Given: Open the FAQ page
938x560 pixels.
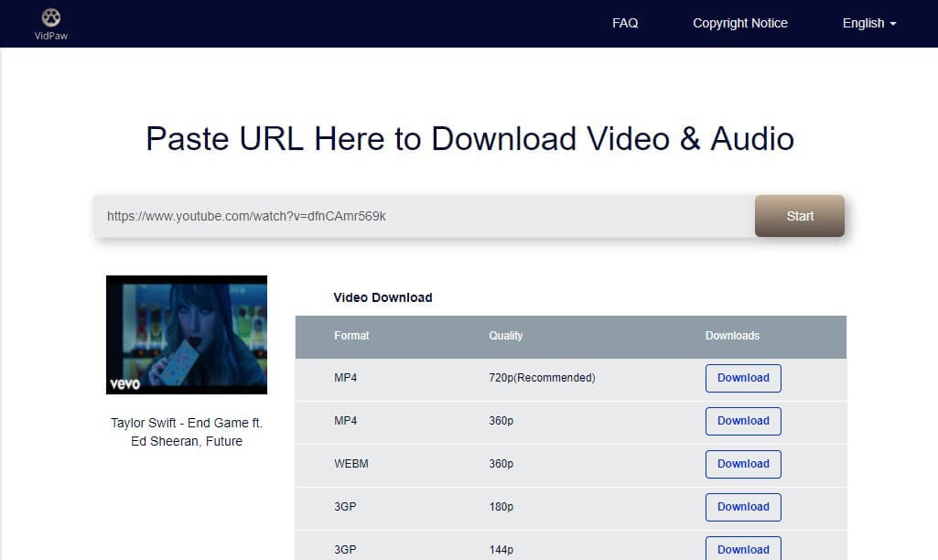Looking at the screenshot, I should (624, 24).
